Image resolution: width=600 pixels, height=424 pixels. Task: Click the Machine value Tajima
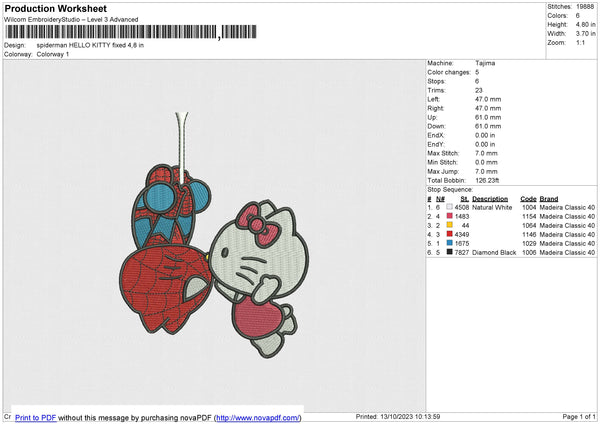pyautogui.click(x=485, y=63)
